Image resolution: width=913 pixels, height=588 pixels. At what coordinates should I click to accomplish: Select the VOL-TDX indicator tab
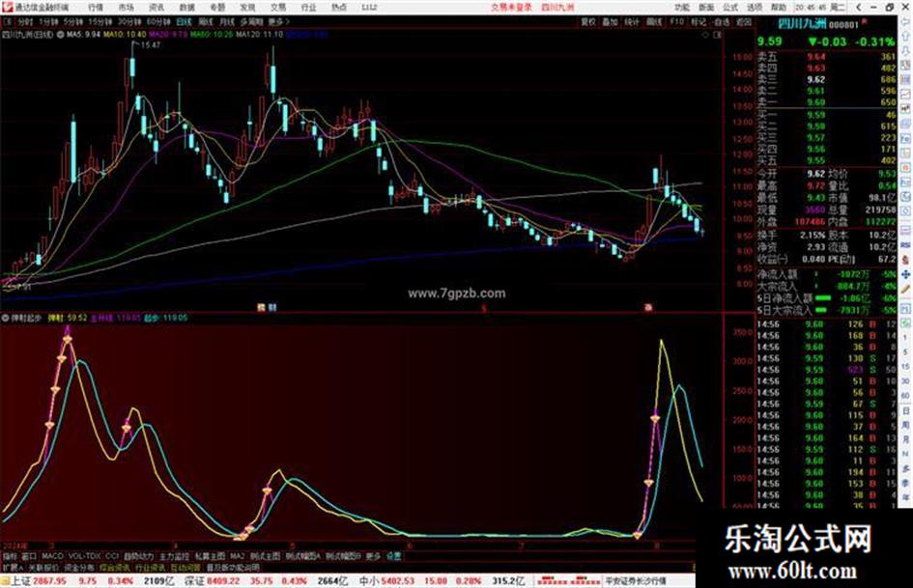pos(85,556)
